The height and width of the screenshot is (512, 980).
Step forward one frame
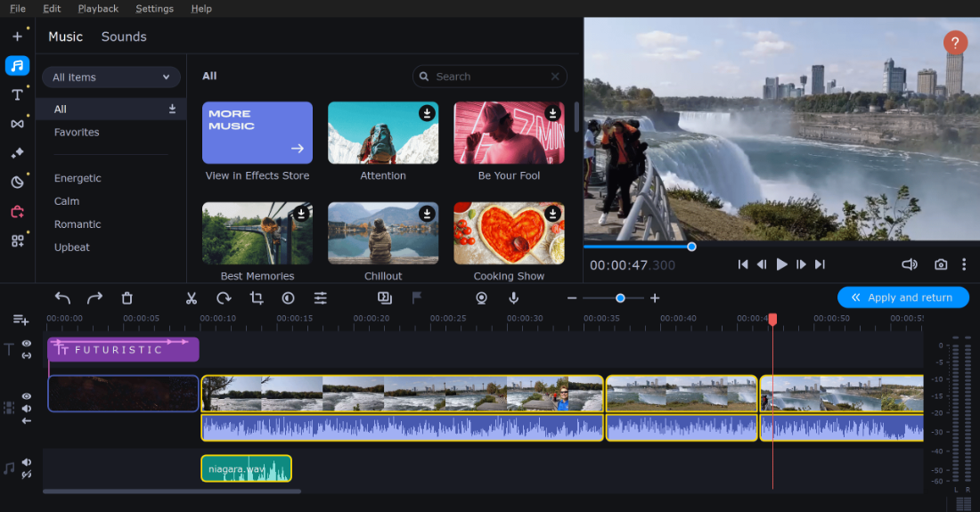pos(801,264)
